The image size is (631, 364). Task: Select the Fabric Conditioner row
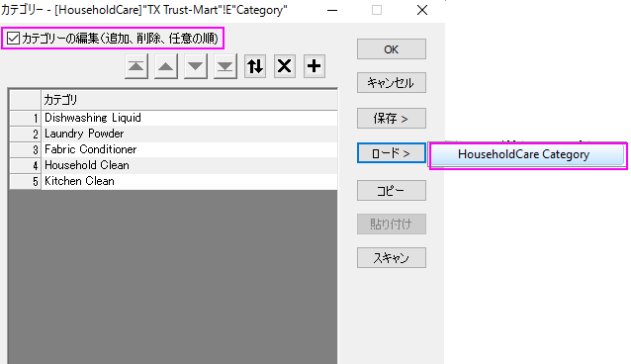pos(189,149)
